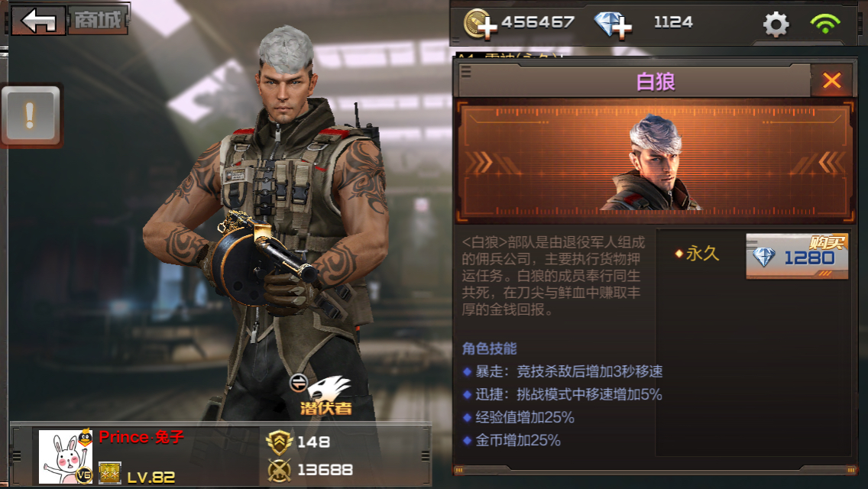Open the settings gear icon
The image size is (868, 489).
[776, 24]
